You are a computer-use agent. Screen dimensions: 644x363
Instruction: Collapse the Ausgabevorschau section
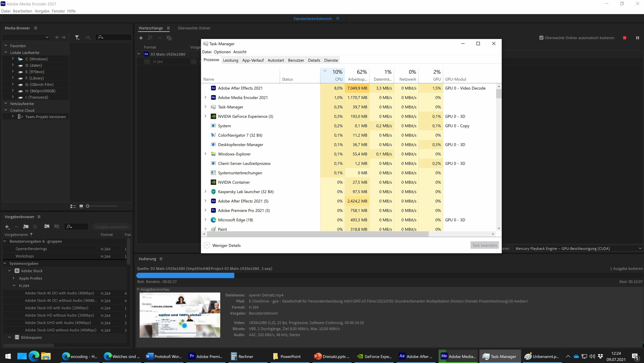pyautogui.click(x=138, y=289)
